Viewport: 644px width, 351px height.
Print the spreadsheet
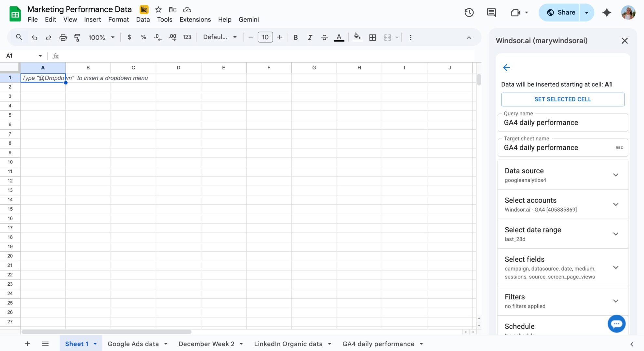63,37
